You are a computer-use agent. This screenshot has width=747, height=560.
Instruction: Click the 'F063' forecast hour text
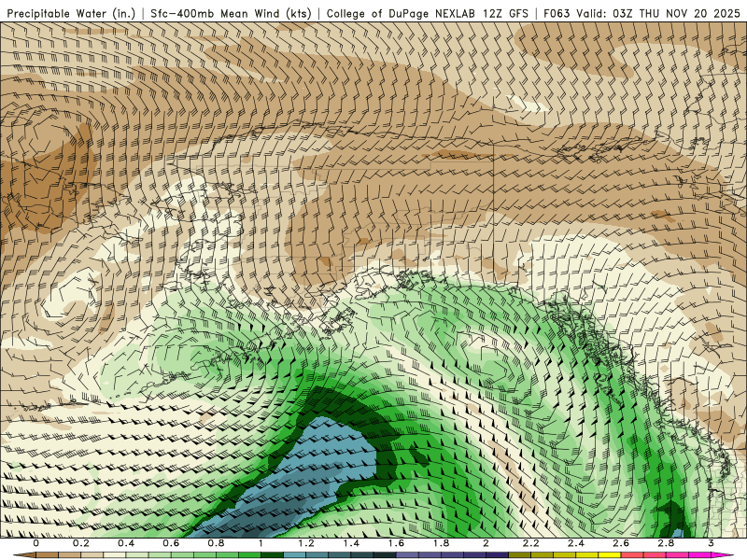[x=557, y=14]
